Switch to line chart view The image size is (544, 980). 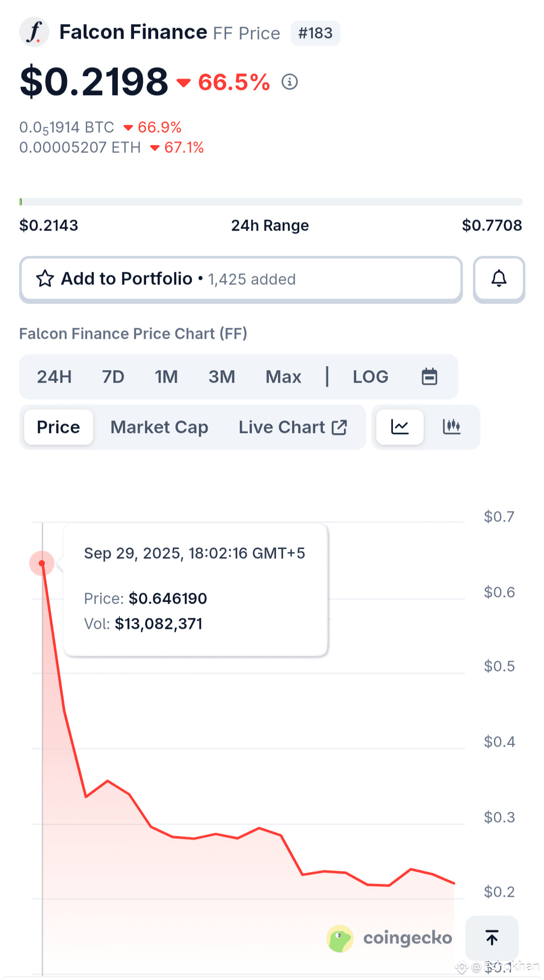[400, 427]
